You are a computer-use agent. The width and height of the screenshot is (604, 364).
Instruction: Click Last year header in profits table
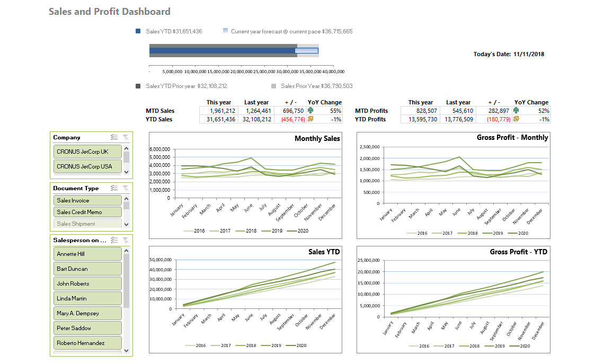point(458,102)
